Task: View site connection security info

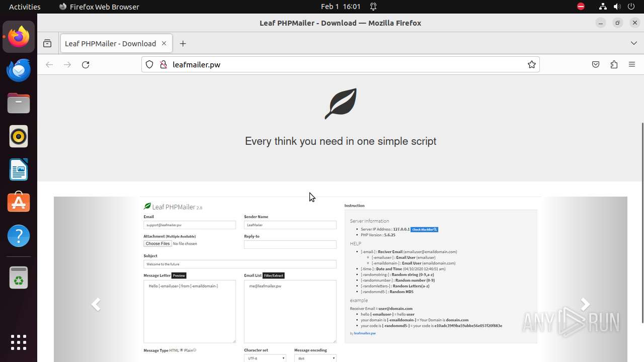Action: 163,64
